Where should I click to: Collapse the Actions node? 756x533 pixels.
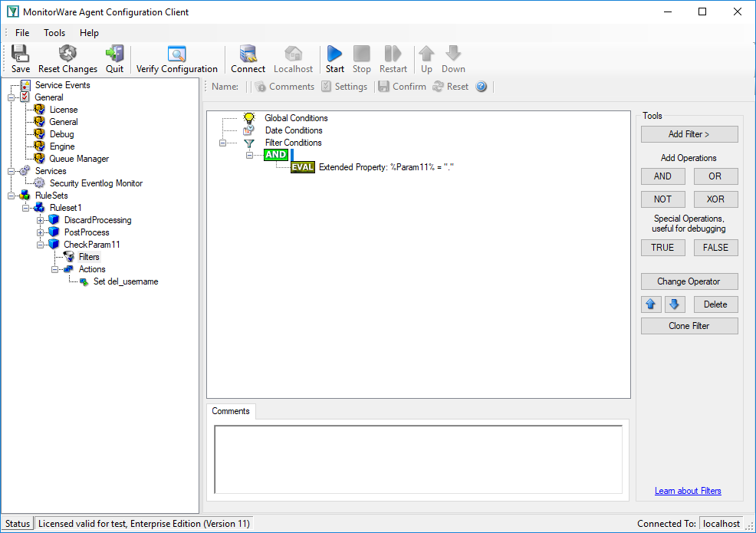click(x=54, y=269)
